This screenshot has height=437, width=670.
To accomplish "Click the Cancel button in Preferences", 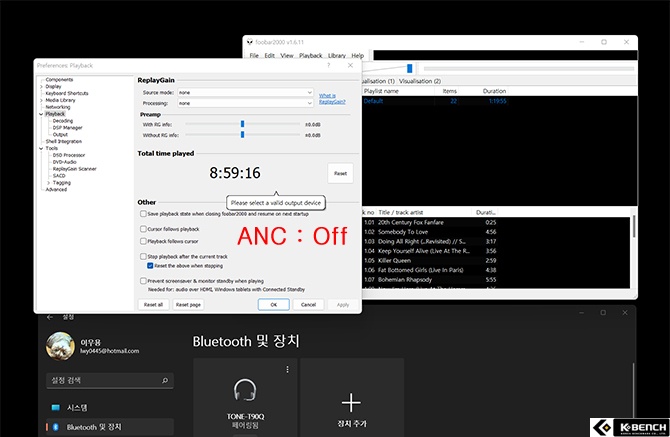I will click(x=308, y=305).
